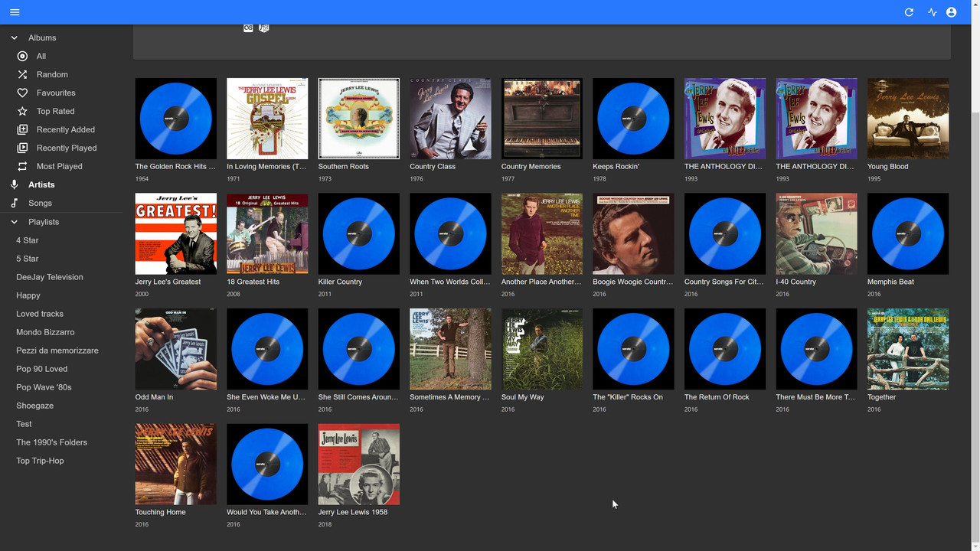Click When Two Worlds Collide title
The width and height of the screenshot is (980, 551).
point(450,282)
